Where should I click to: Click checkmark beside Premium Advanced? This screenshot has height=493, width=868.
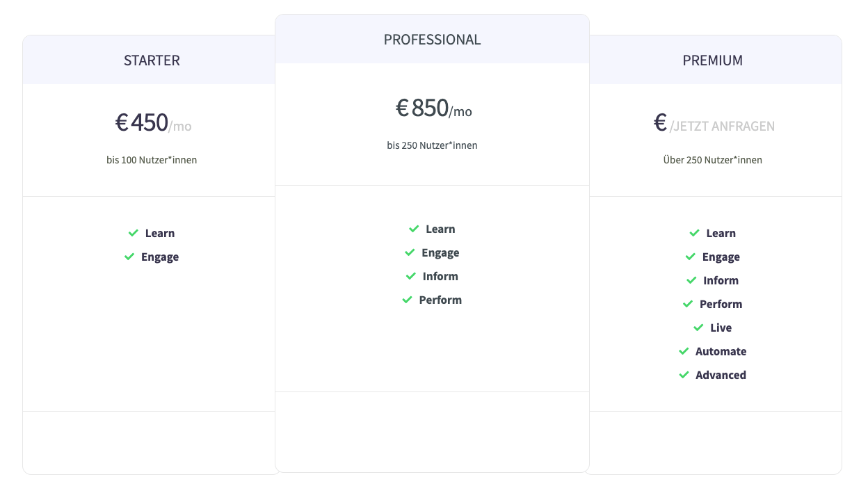click(x=684, y=375)
